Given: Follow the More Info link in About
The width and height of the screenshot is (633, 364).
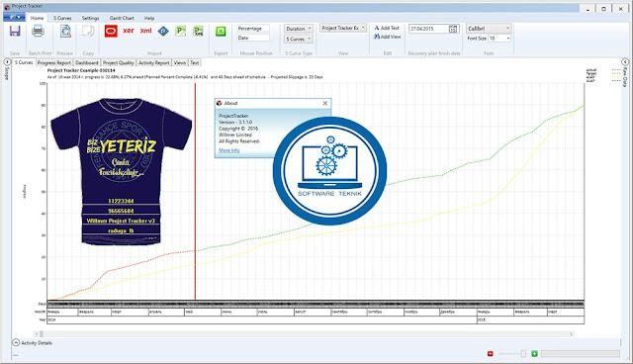Looking at the screenshot, I should [x=228, y=150].
